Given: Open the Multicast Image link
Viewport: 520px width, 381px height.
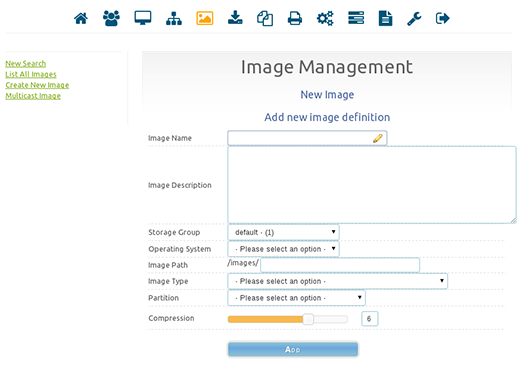Looking at the screenshot, I should pos(33,96).
